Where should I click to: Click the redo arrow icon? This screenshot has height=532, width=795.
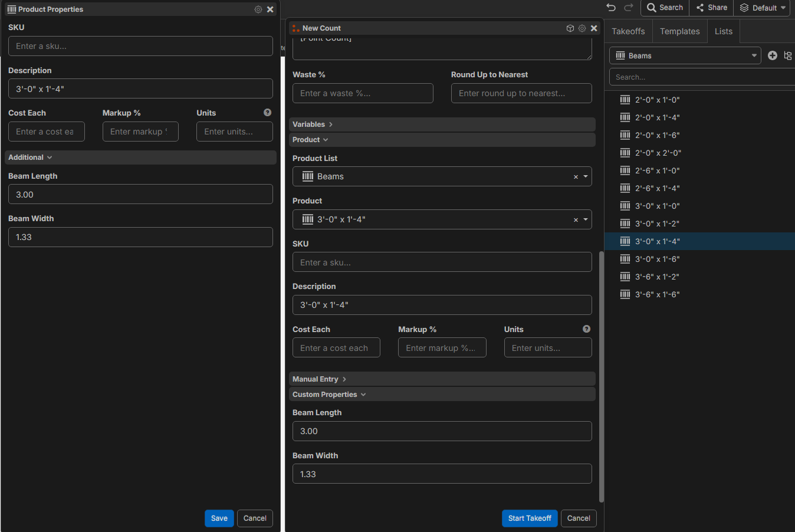click(x=629, y=8)
